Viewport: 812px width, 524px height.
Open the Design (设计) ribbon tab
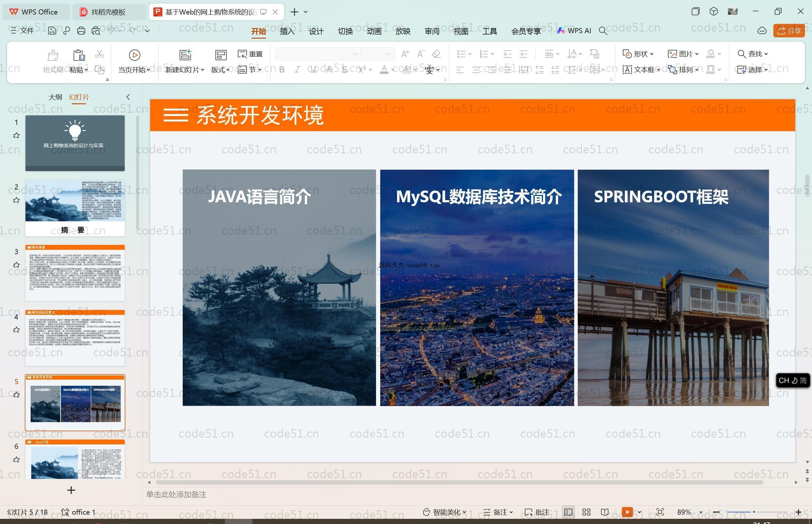point(316,31)
